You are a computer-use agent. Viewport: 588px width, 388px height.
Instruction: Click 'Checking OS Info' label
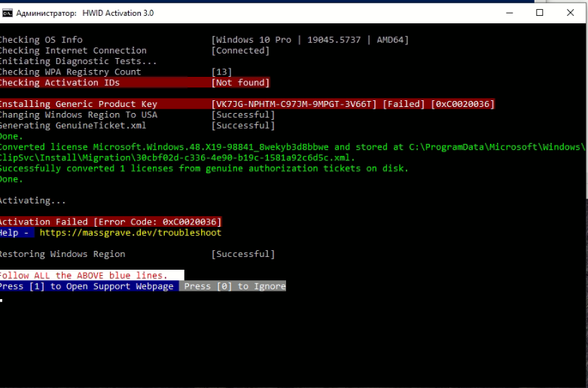coord(41,40)
